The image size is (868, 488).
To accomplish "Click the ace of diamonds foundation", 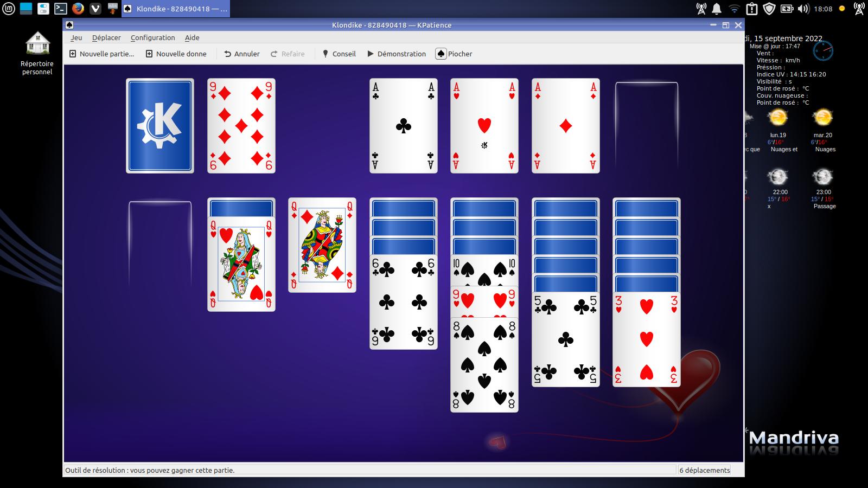I will [566, 126].
